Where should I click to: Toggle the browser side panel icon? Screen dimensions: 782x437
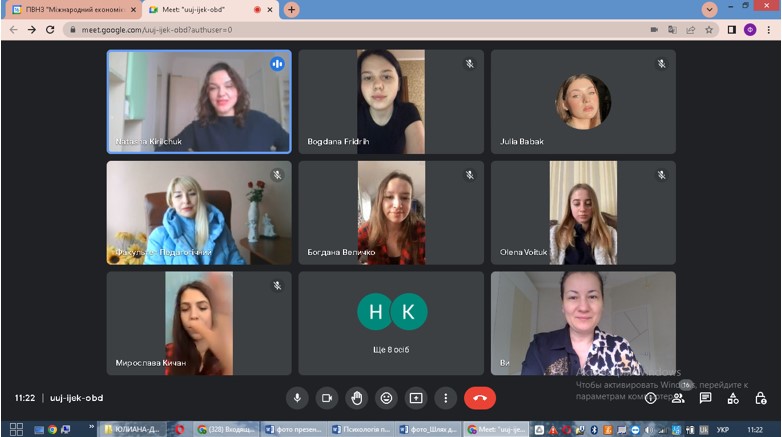[732, 30]
